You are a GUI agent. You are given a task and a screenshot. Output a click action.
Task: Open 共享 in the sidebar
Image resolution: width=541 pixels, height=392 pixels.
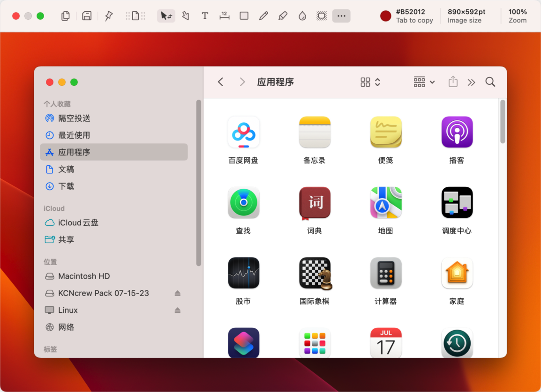[x=114, y=240]
